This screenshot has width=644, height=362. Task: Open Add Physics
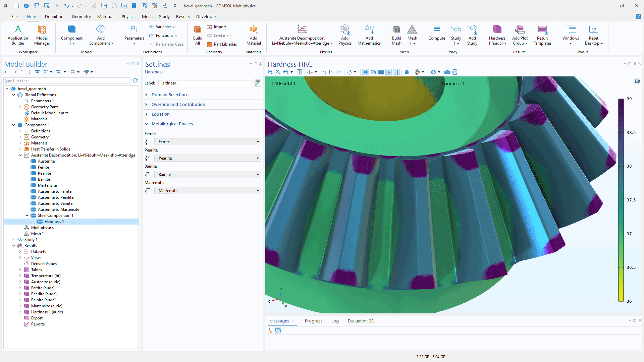point(345,35)
